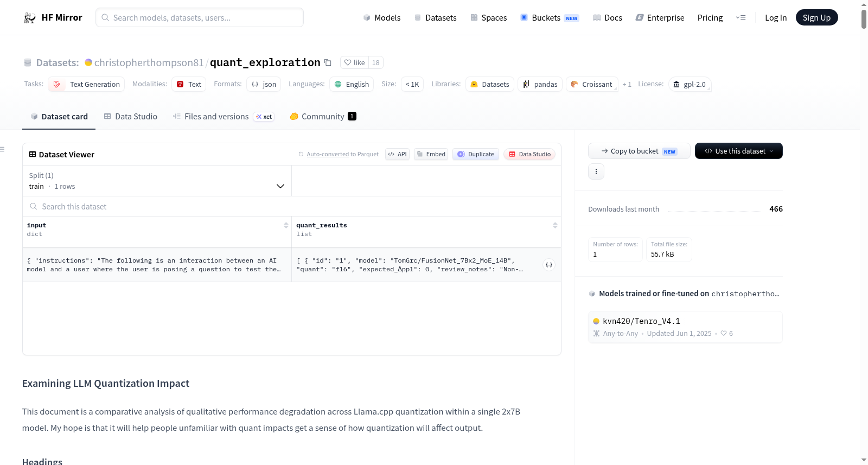Switch to the Data Studio tab
The width and height of the screenshot is (868, 465).
pyautogui.click(x=131, y=116)
